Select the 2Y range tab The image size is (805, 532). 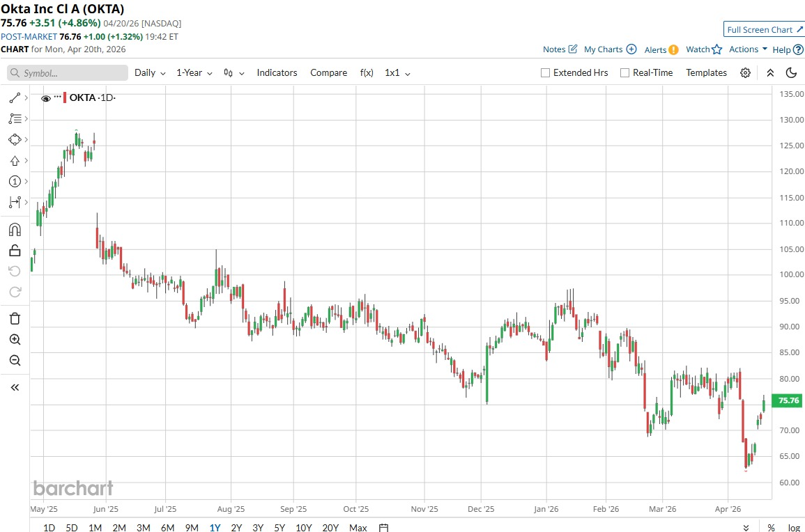[x=236, y=527]
